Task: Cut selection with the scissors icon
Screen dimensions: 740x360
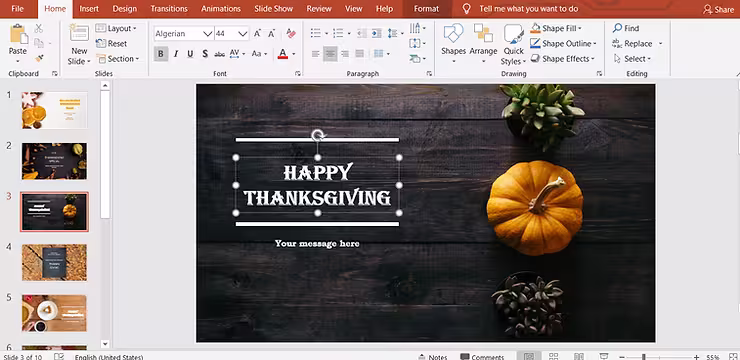Action: tap(39, 28)
